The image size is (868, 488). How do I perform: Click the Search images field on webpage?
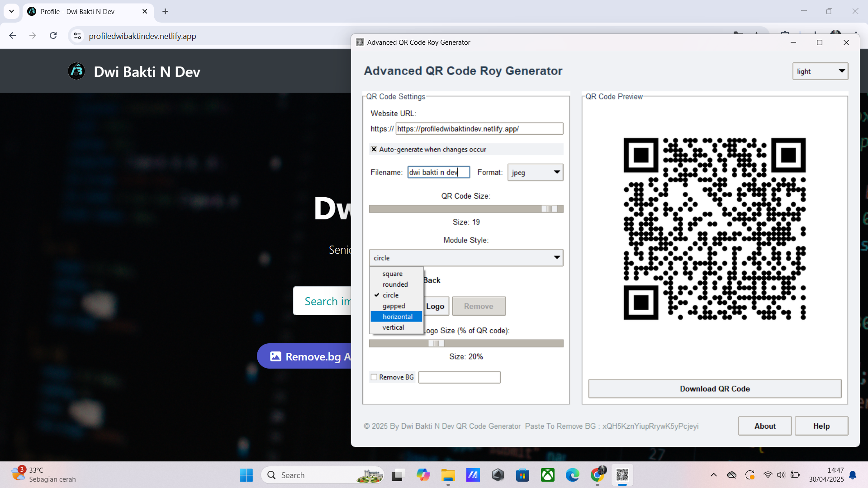click(x=322, y=301)
